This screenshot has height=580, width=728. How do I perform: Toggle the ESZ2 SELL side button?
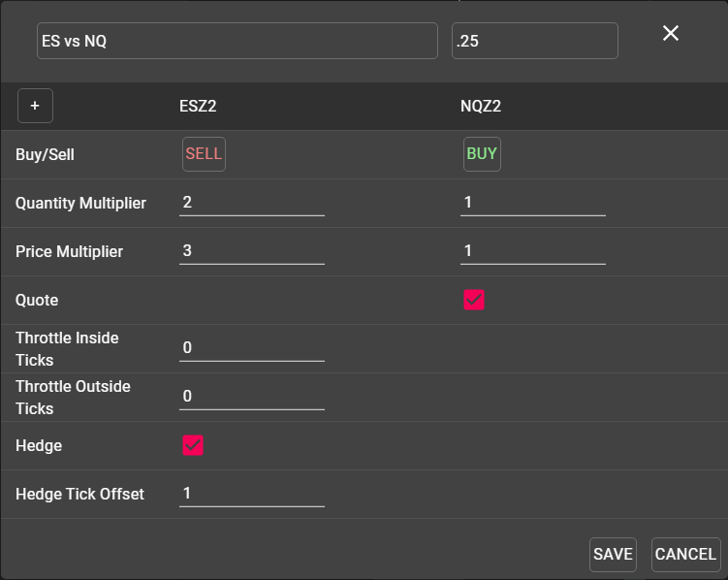204,154
